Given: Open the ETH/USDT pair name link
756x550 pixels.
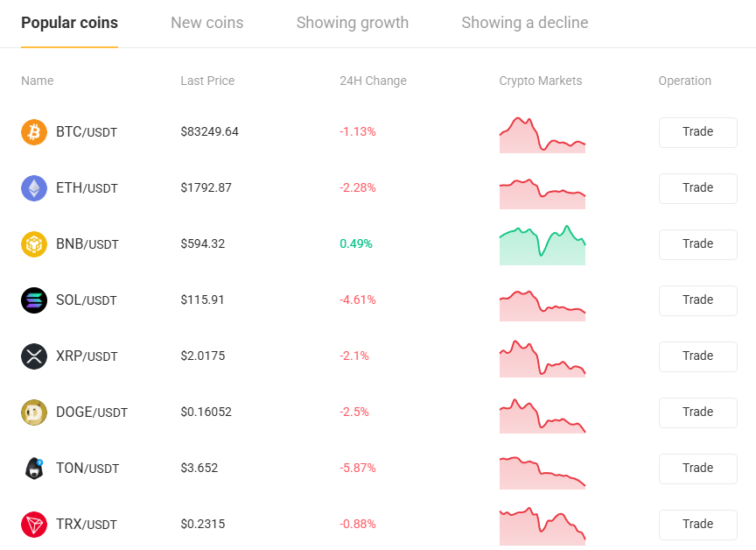Looking at the screenshot, I should [x=87, y=188].
